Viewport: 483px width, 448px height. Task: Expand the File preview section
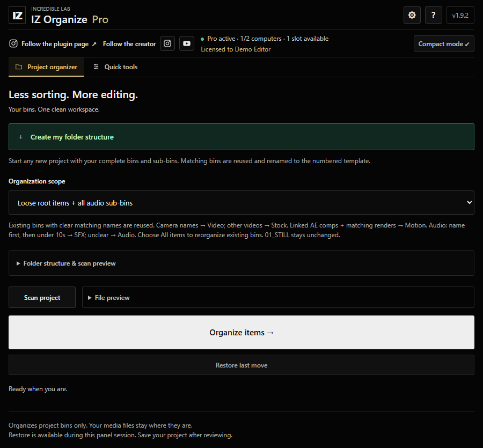(x=278, y=297)
